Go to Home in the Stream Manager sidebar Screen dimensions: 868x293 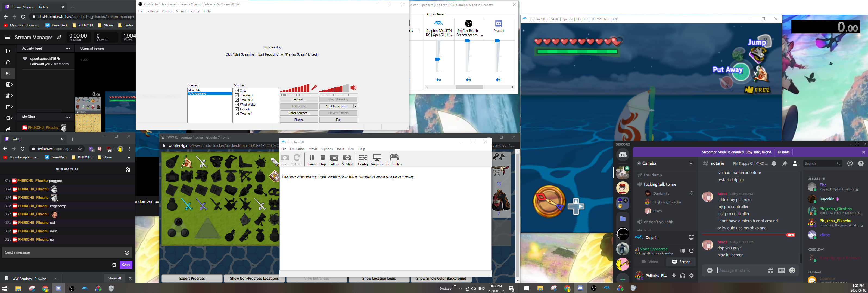pyautogui.click(x=8, y=62)
